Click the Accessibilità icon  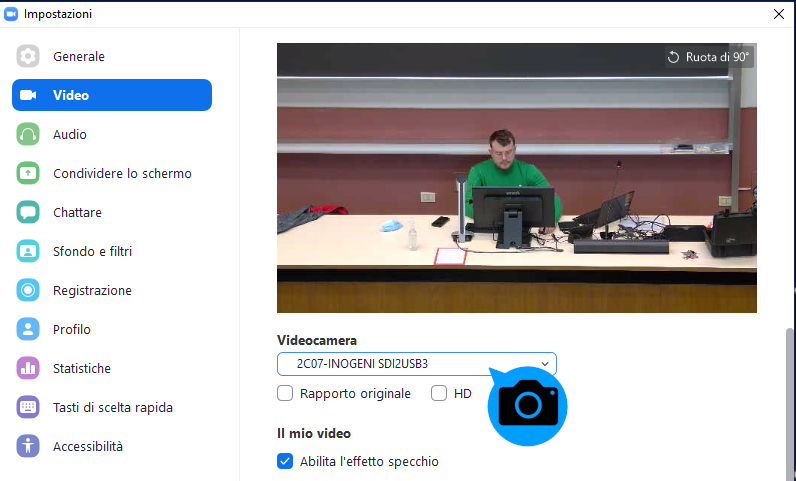pyautogui.click(x=28, y=446)
